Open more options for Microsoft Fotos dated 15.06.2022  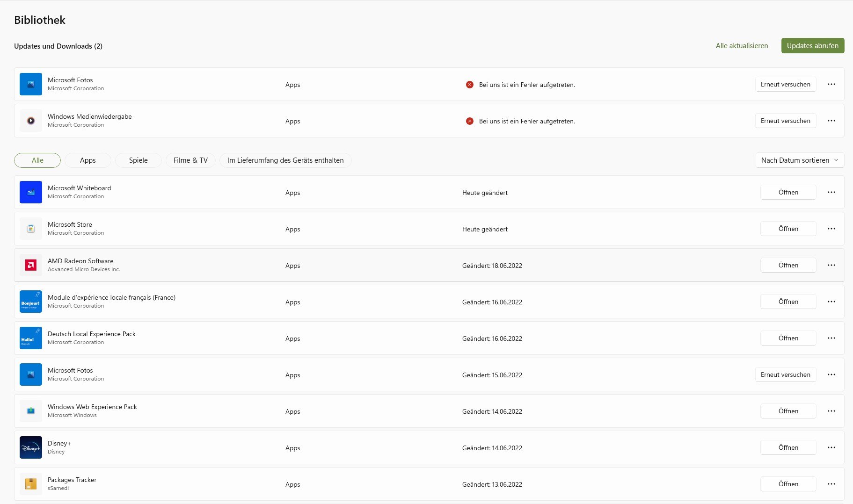831,374
